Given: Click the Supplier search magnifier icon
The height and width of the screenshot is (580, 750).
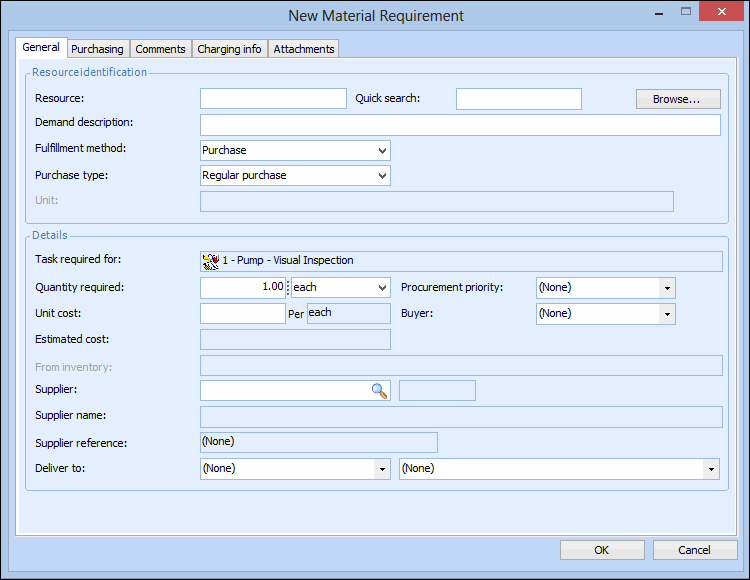Looking at the screenshot, I should pyautogui.click(x=379, y=391).
